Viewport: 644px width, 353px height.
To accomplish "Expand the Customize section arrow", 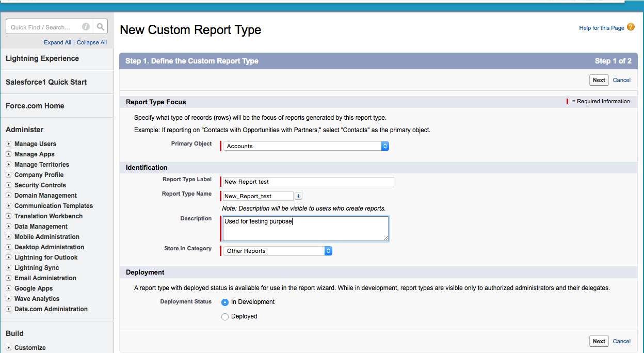I will click(x=9, y=348).
